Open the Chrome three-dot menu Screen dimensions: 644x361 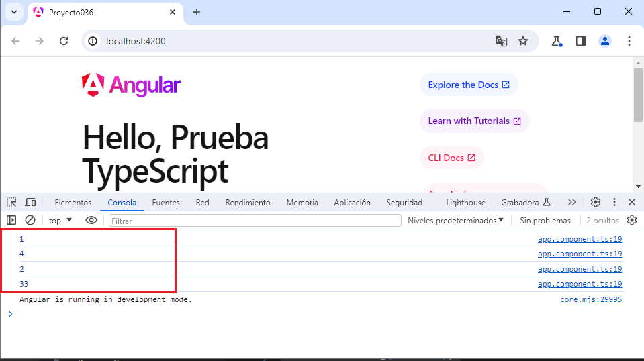(629, 41)
